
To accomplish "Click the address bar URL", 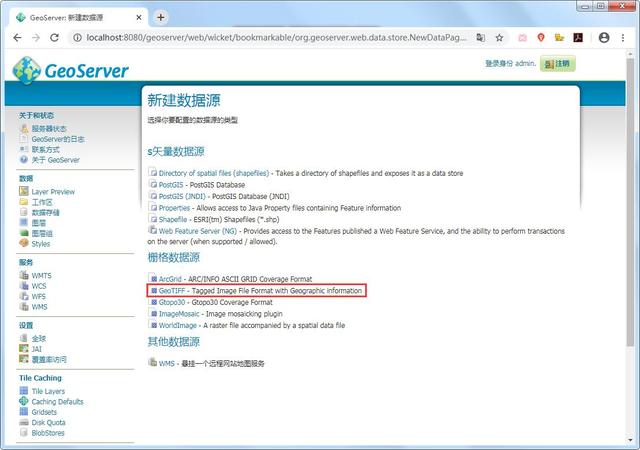I will [x=276, y=38].
